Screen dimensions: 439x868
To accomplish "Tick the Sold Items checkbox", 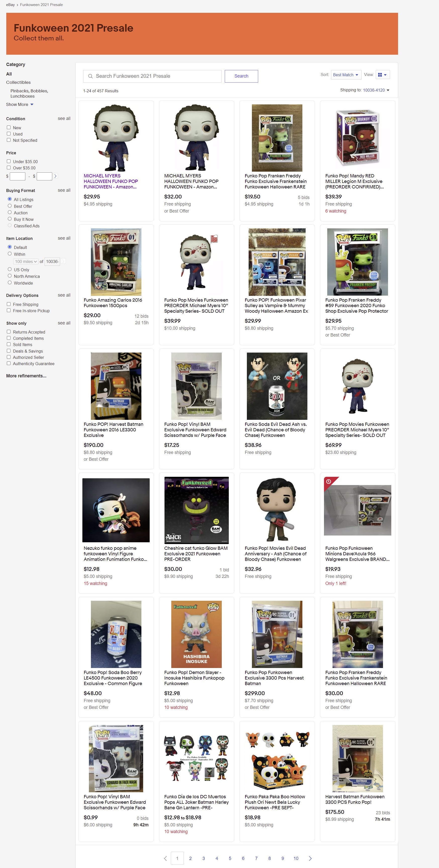I will 9,344.
